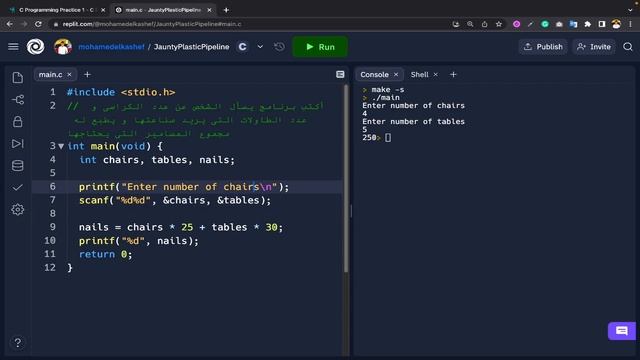
Task: Close the main.c editor tab
Action: (69, 75)
